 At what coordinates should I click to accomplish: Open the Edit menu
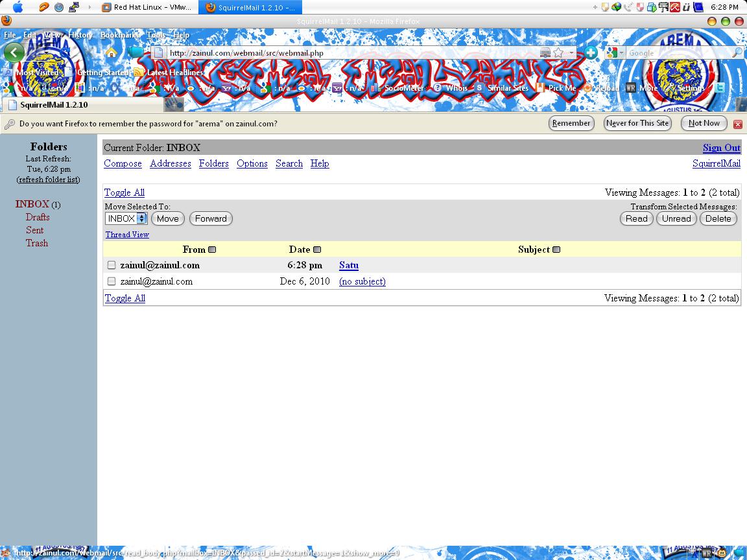30,35
